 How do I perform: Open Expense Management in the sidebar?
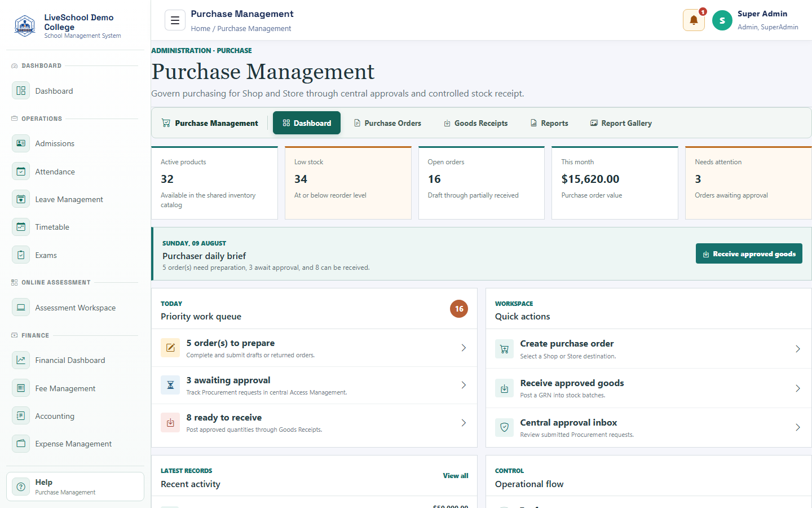coord(75,444)
